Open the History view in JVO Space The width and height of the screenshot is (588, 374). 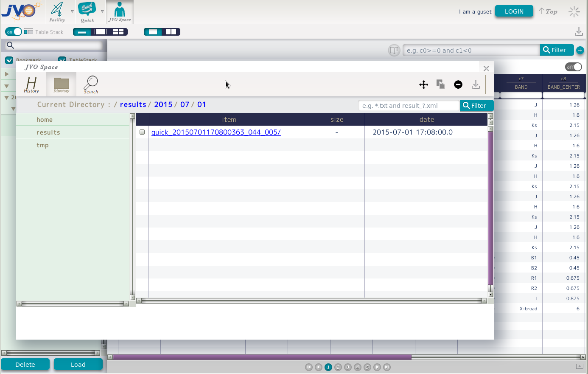click(31, 84)
